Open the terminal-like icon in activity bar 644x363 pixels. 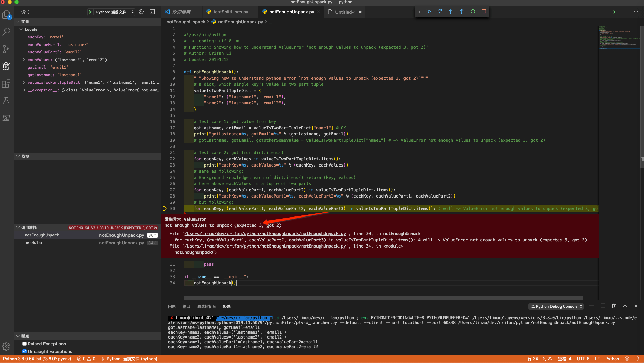pyautogui.click(x=6, y=118)
